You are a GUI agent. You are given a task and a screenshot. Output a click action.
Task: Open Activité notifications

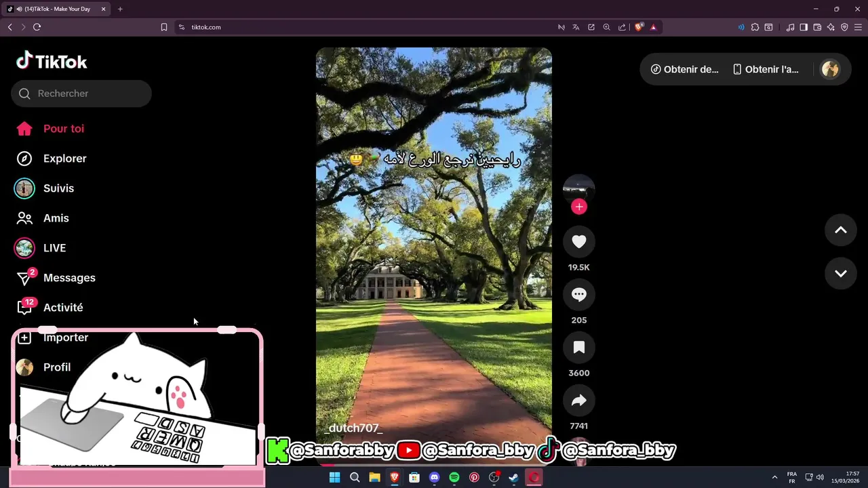point(50,308)
